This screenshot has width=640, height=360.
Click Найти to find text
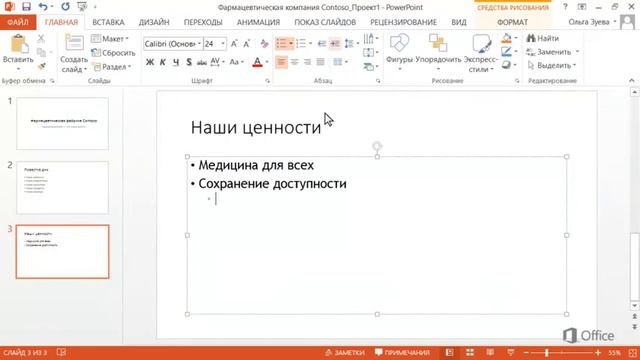pos(542,38)
